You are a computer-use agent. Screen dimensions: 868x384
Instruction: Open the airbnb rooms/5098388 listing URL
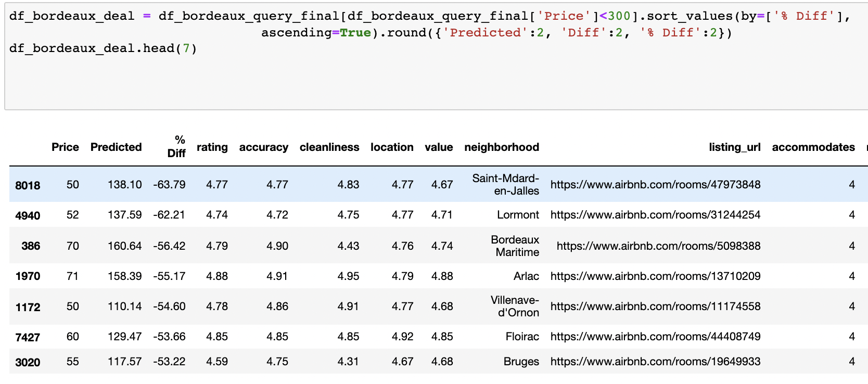[x=659, y=246]
